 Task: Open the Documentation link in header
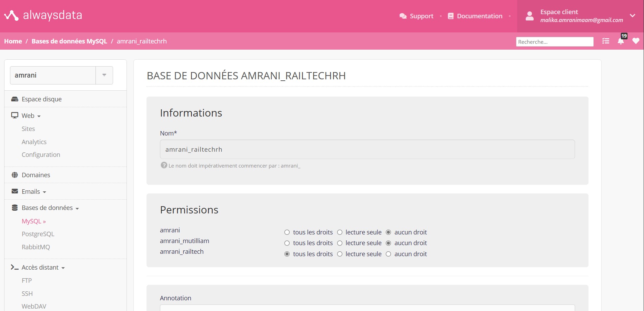[x=480, y=16]
